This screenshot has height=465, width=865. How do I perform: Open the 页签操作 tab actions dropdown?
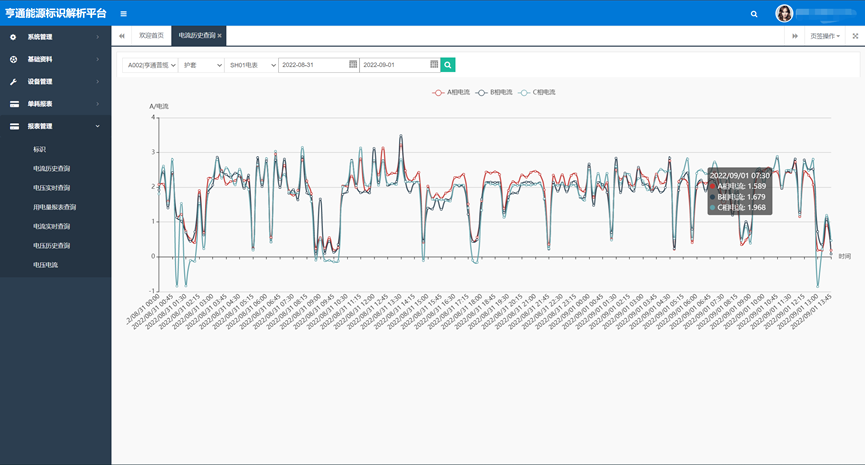pos(825,35)
